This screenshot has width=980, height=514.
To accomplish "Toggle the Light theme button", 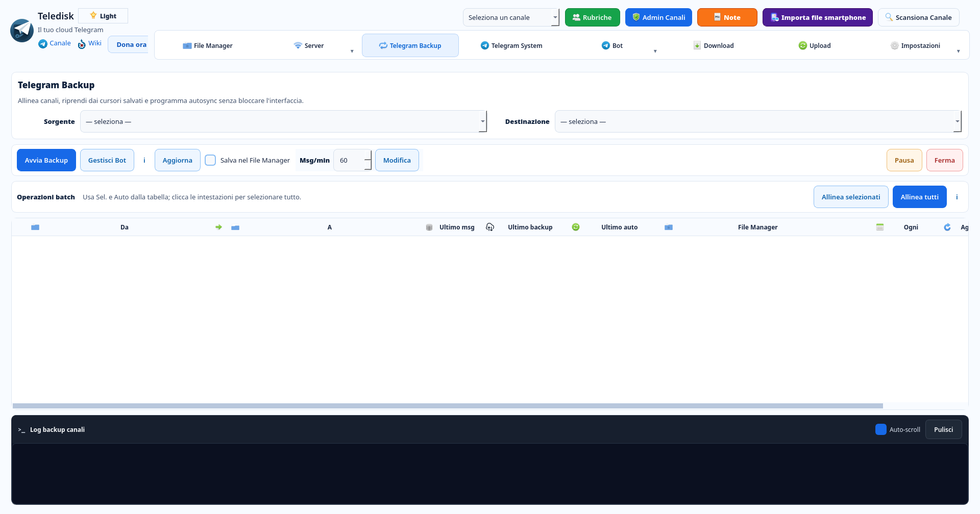I will 103,16.
